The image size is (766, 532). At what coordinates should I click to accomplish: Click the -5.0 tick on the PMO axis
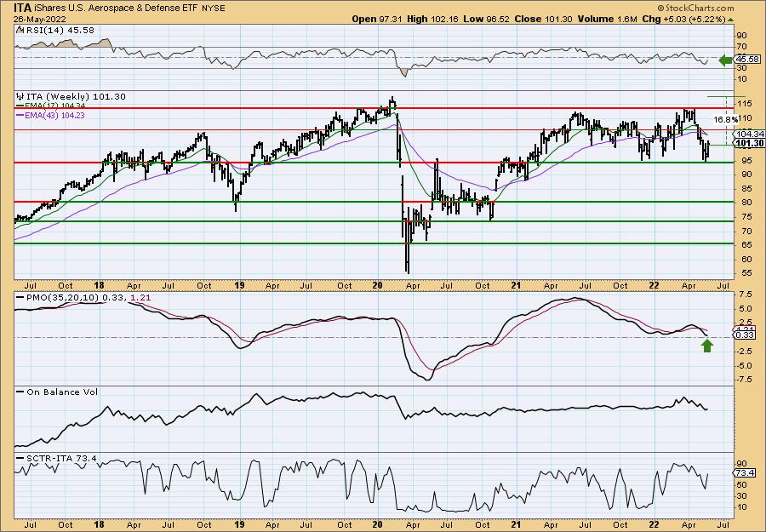pos(746,366)
